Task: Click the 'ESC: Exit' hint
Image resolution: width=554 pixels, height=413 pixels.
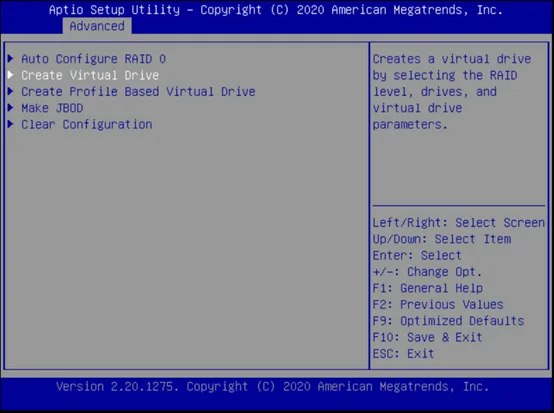Action: coord(403,354)
